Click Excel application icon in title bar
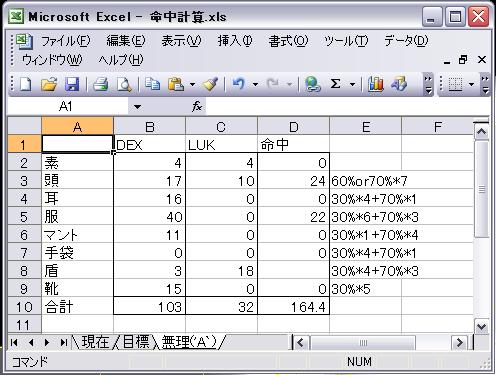This screenshot has width=496, height=375. coord(16,16)
